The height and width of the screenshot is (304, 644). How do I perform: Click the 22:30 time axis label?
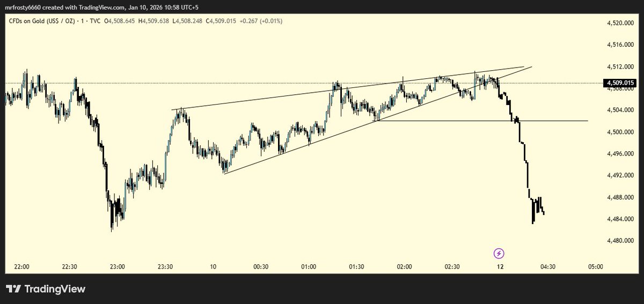tap(70, 267)
